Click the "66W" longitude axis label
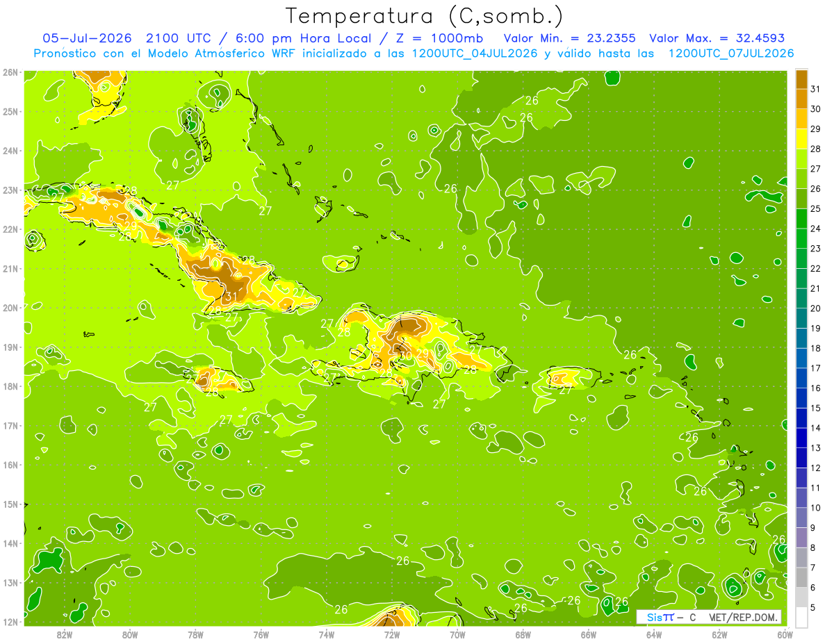The width and height of the screenshot is (834, 644). tap(589, 634)
